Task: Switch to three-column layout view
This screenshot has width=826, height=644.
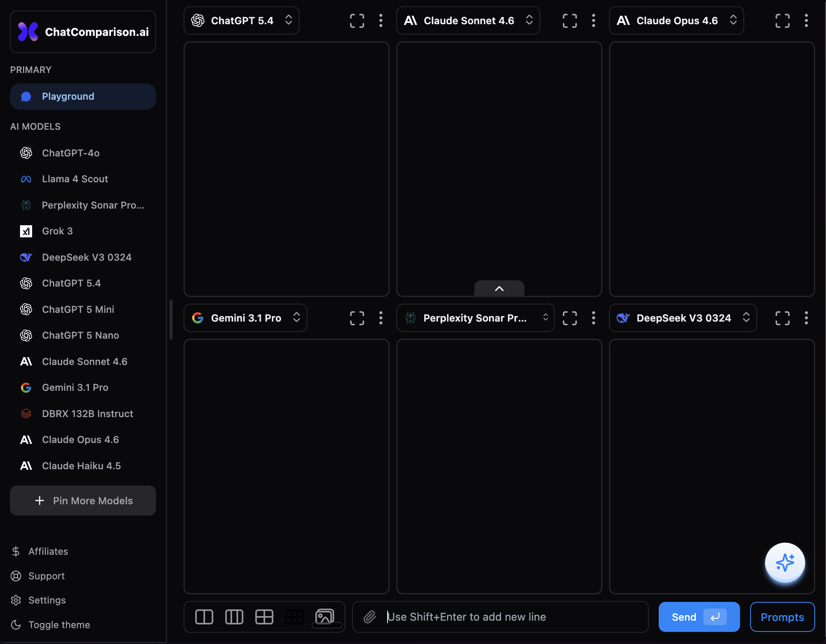Action: tap(234, 617)
